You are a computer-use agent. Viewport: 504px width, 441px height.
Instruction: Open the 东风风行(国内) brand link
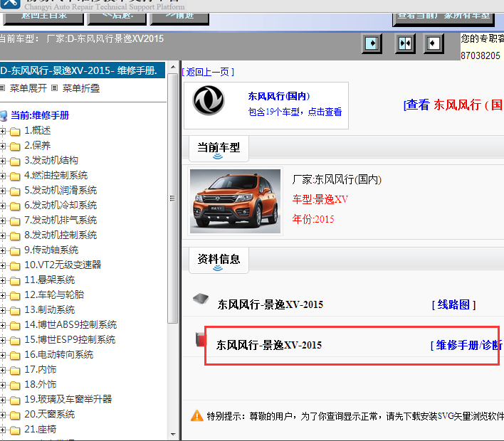coord(278,96)
